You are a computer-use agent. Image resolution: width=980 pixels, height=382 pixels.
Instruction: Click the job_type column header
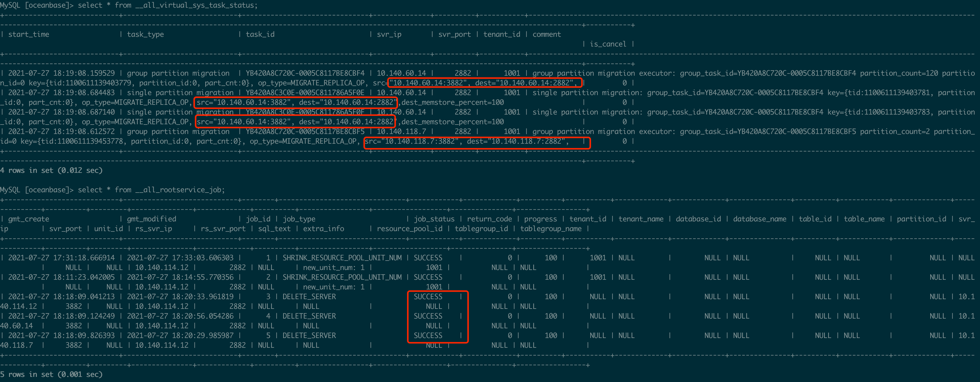coord(299,219)
